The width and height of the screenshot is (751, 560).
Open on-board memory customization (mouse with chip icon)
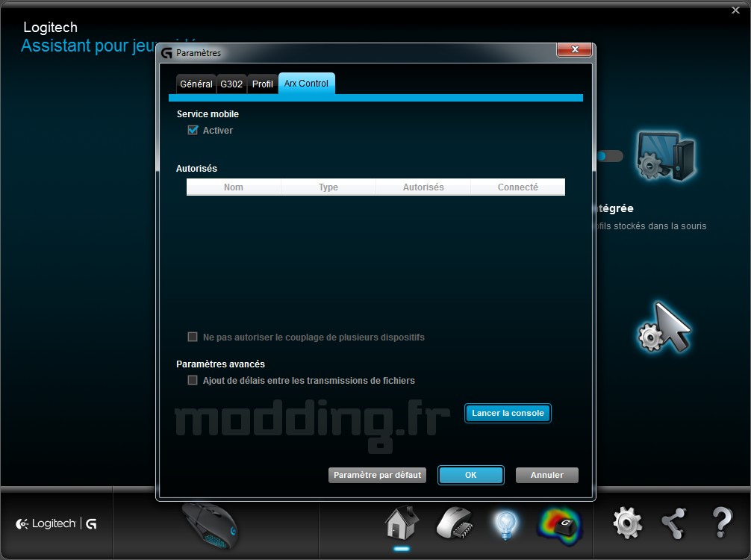pos(455,523)
